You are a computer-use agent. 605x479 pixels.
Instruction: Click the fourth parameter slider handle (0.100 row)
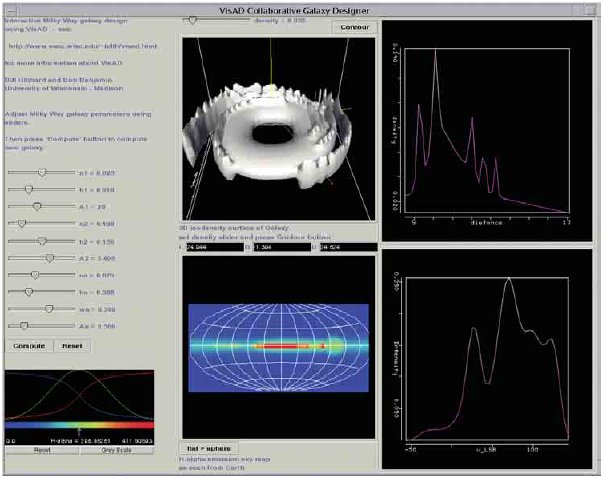pyautogui.click(x=22, y=223)
